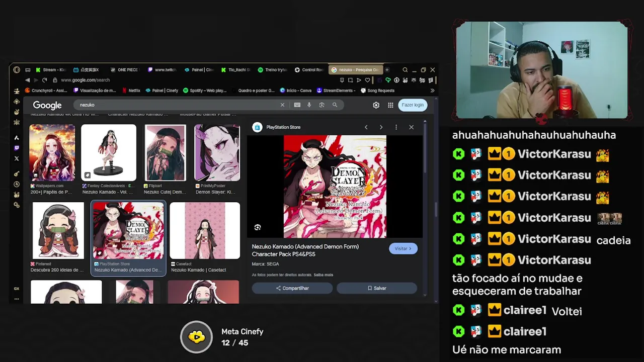Open the Fantoy Colecionáveis figure thumbnail
This screenshot has width=644, height=362.
[109, 153]
